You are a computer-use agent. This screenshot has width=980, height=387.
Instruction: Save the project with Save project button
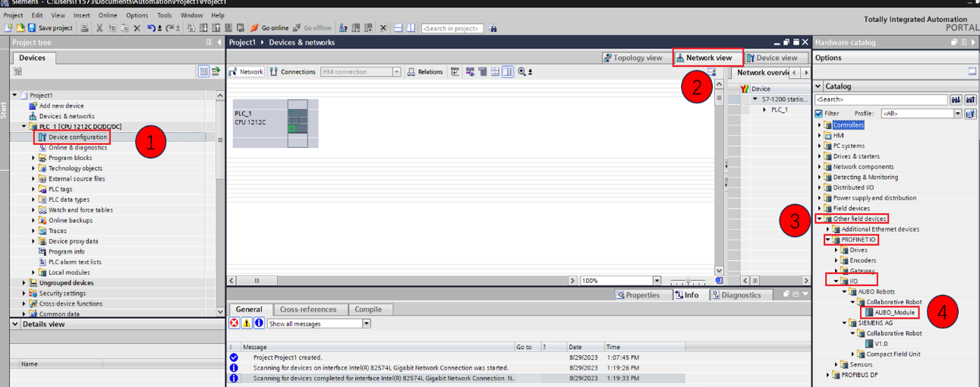50,28
